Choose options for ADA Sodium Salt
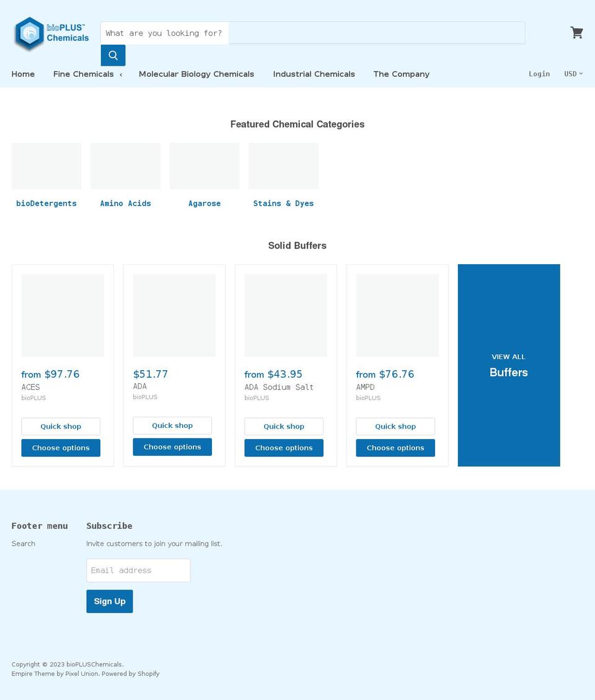Viewport: 595px width, 700px height. coord(284,448)
